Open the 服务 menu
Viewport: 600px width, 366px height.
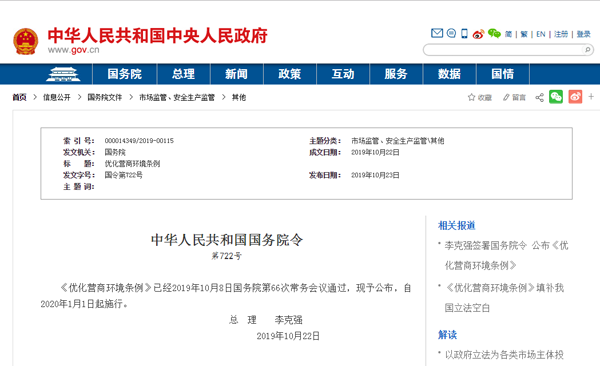coord(396,74)
